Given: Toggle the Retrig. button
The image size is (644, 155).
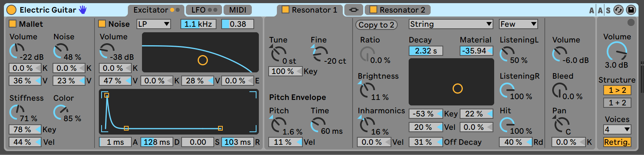Looking at the screenshot, I should coord(617,142).
